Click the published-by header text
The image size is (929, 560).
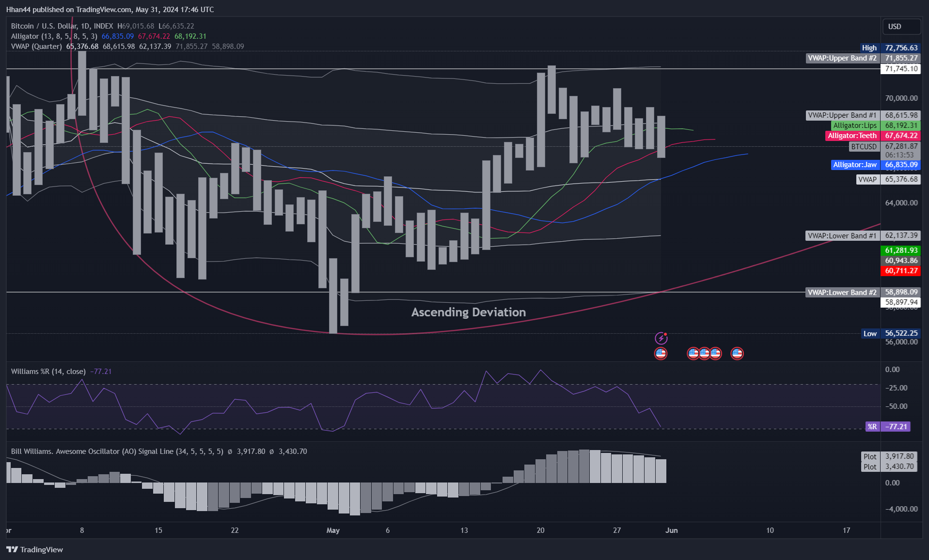coord(110,10)
